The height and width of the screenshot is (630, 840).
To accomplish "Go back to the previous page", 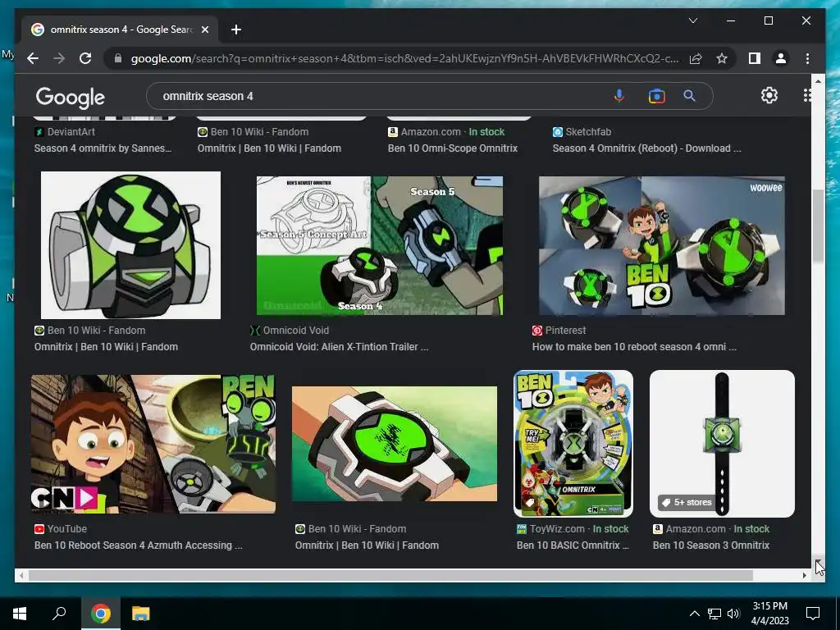I will [x=33, y=58].
